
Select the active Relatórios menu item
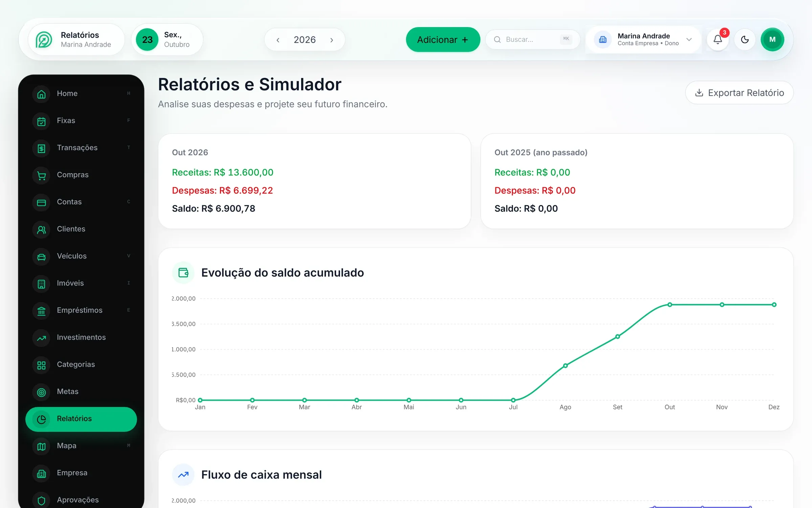[81, 419]
